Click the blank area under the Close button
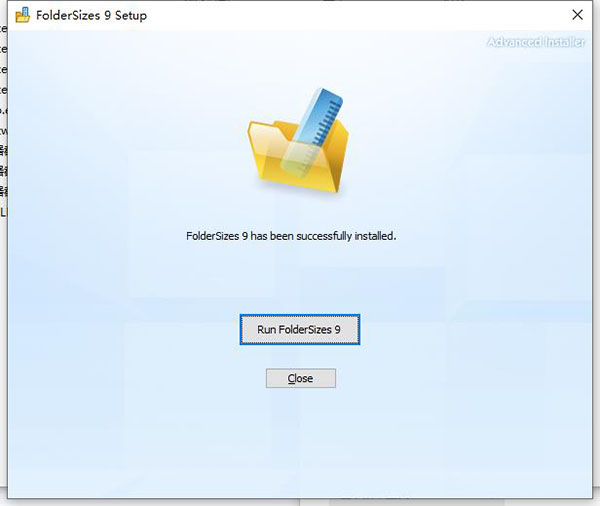 (x=301, y=440)
